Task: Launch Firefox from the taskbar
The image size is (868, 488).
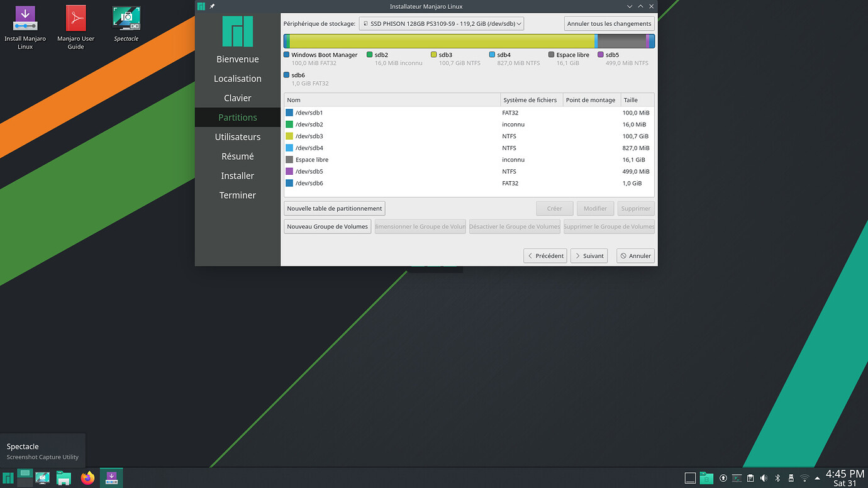Action: (x=87, y=479)
